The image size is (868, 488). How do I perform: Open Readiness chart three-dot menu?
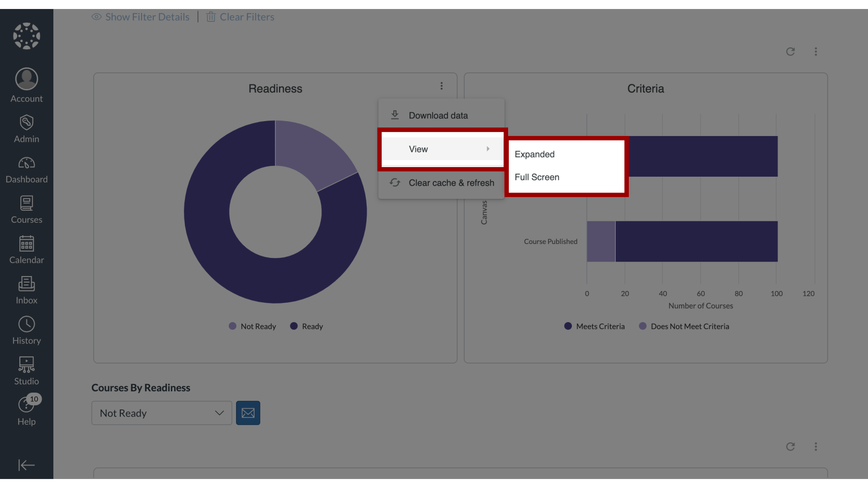[441, 86]
